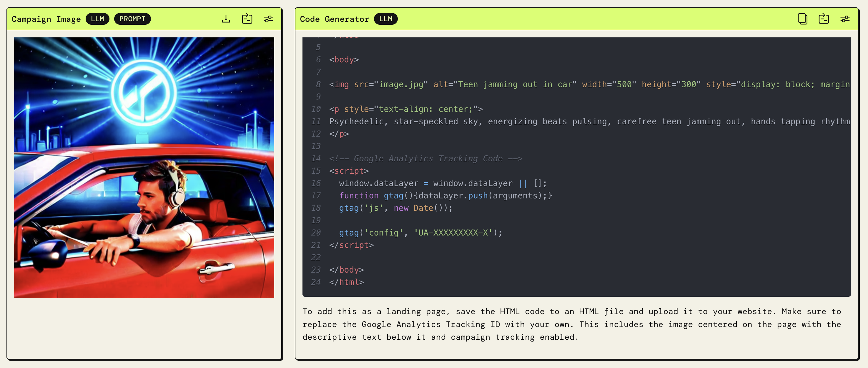
Task: Click the function gtag code line
Action: pos(445,195)
